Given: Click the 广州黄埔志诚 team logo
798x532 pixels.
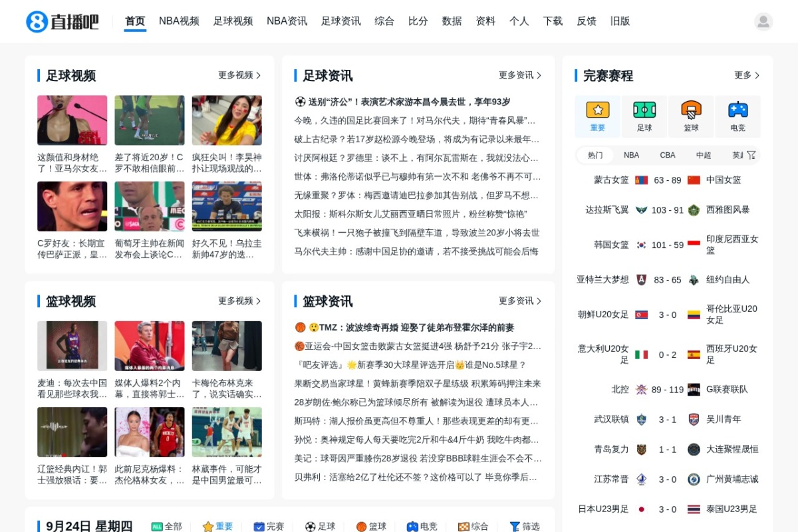Looking at the screenshot, I should 694,479.
